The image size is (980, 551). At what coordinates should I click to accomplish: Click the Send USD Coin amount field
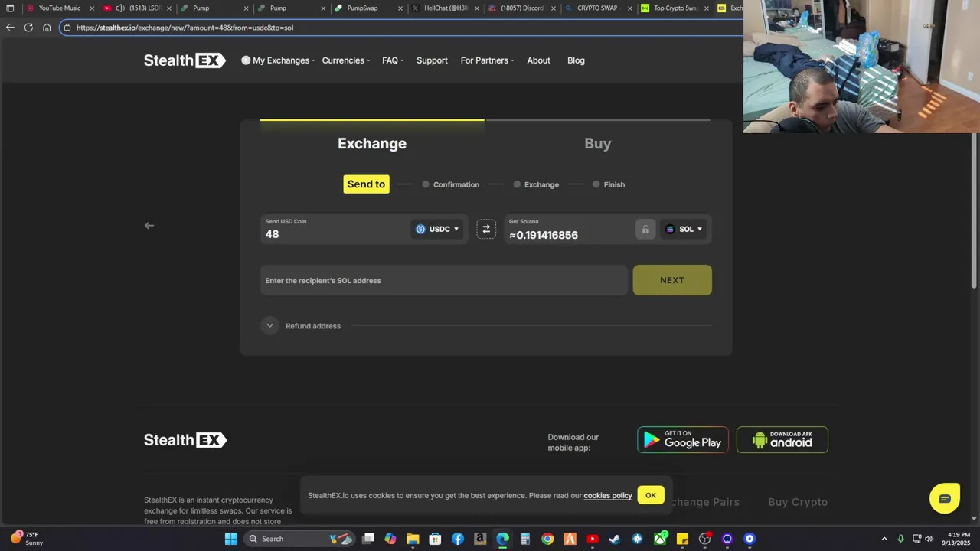335,229
